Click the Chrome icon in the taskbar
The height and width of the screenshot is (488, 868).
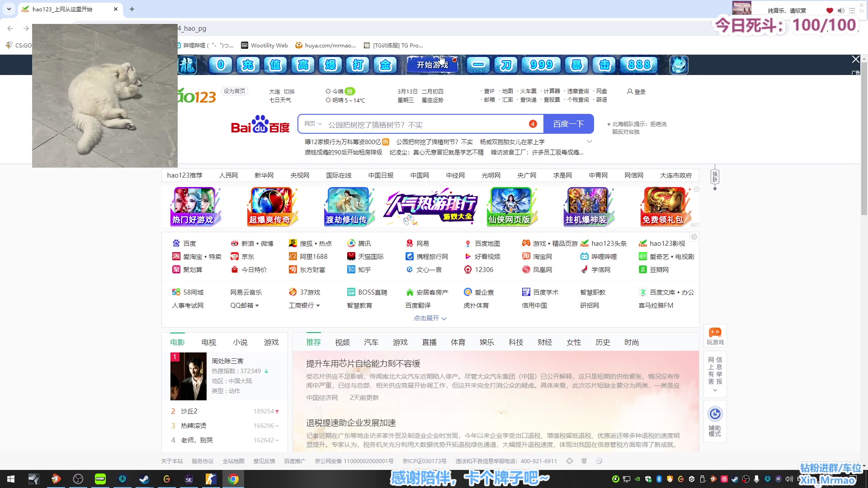[x=233, y=479]
